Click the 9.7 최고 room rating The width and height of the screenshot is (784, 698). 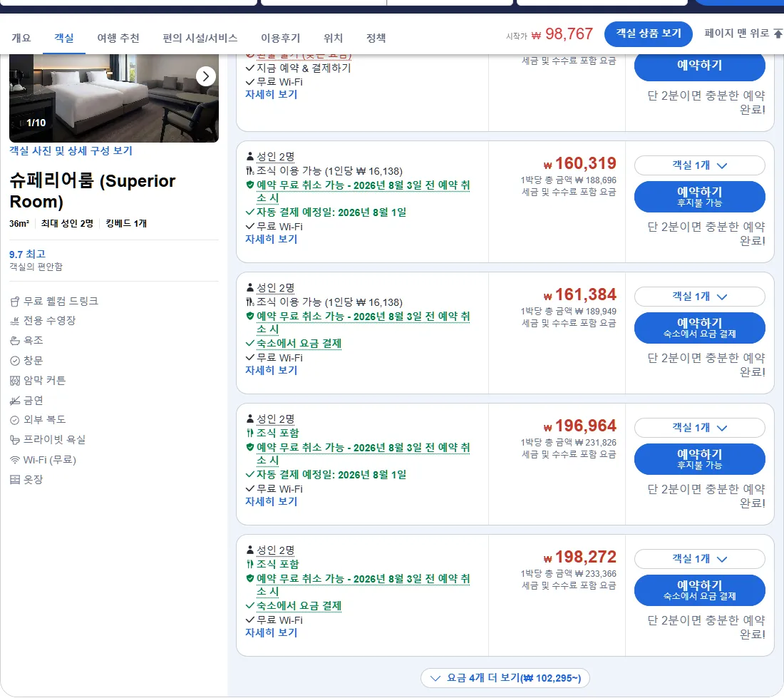[28, 255]
